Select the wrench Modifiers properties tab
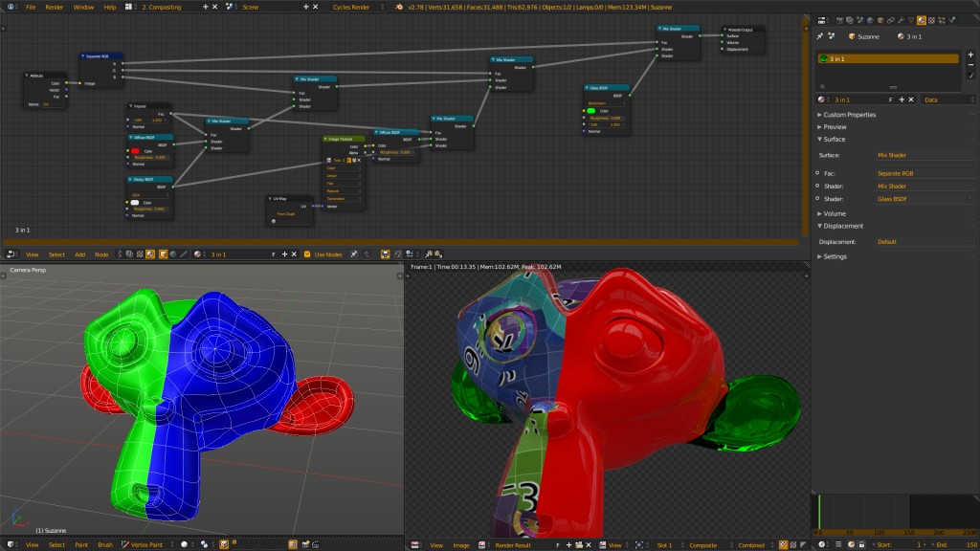This screenshot has height=551, width=980. [901, 18]
